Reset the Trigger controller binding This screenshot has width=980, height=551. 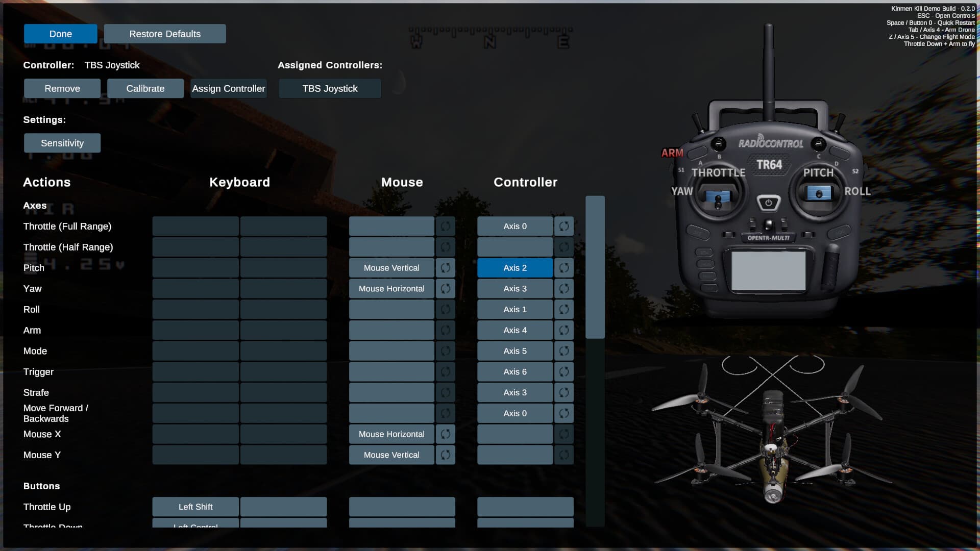[564, 371]
